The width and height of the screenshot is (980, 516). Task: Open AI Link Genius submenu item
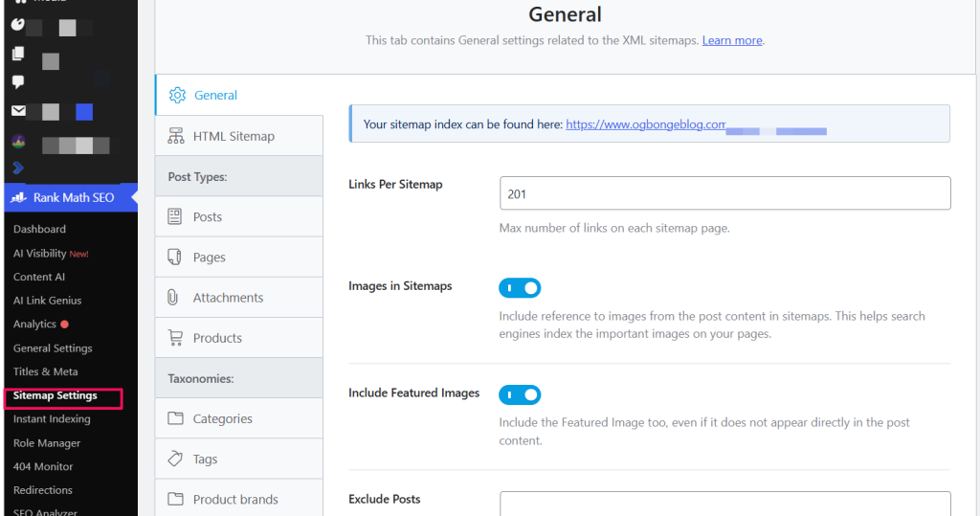click(47, 301)
